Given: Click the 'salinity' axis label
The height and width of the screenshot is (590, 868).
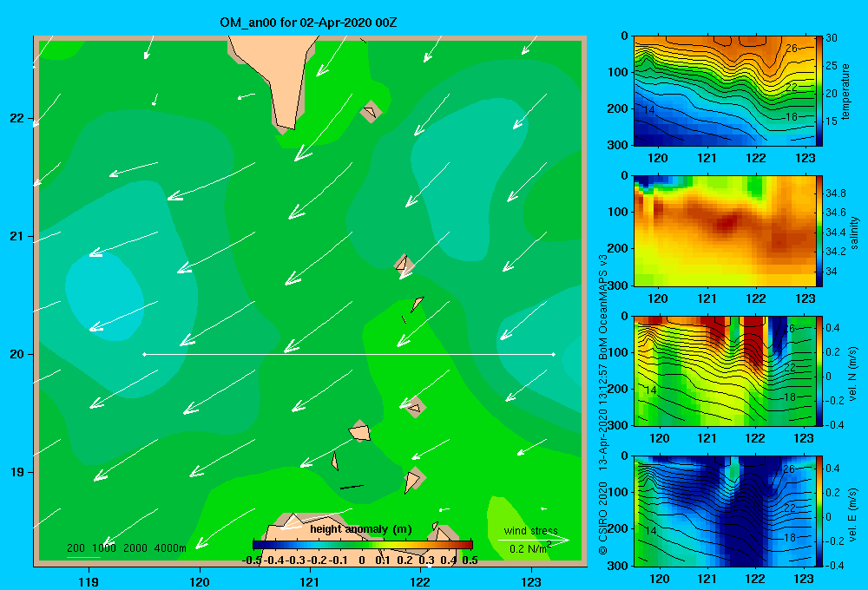Looking at the screenshot, I should point(854,233).
